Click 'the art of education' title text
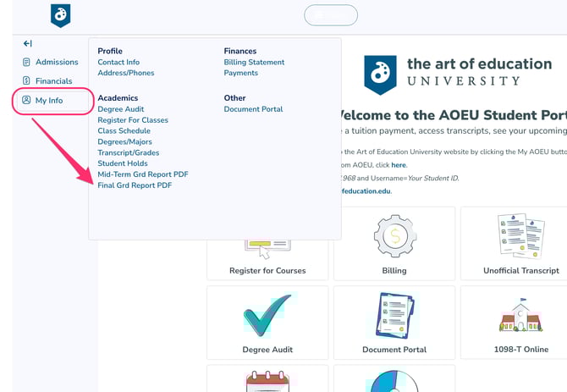Image resolution: width=567 pixels, height=392 pixels. pos(480,64)
